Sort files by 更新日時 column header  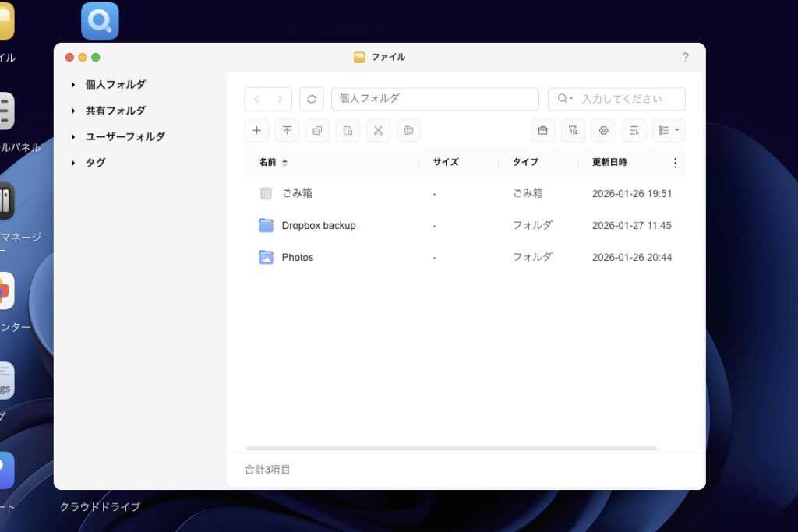tap(609, 162)
